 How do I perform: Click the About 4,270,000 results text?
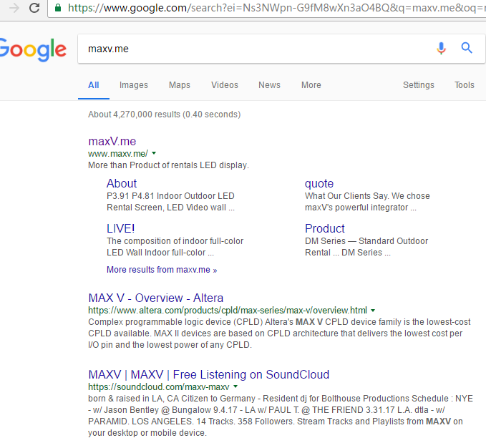coord(165,115)
